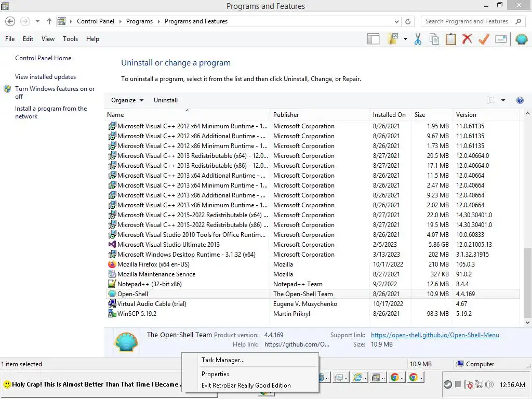The image size is (532, 399).
Task: Click Programs breadcrumb segment
Action: (139, 21)
